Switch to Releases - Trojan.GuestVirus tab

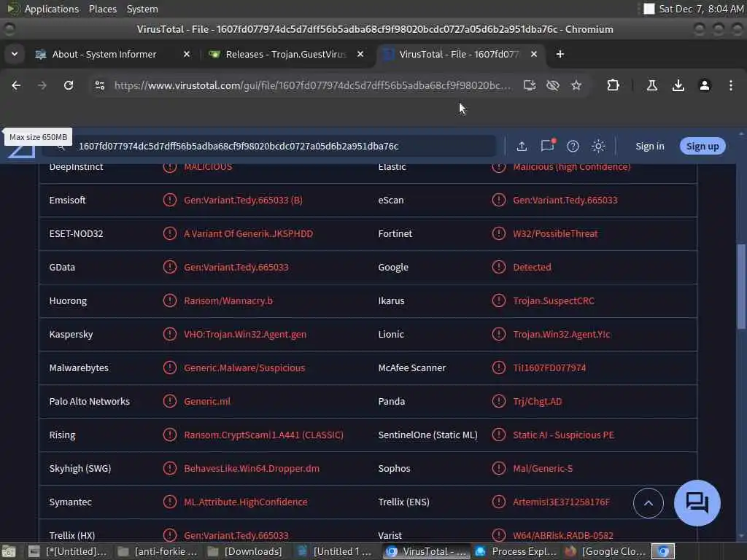tap(285, 54)
